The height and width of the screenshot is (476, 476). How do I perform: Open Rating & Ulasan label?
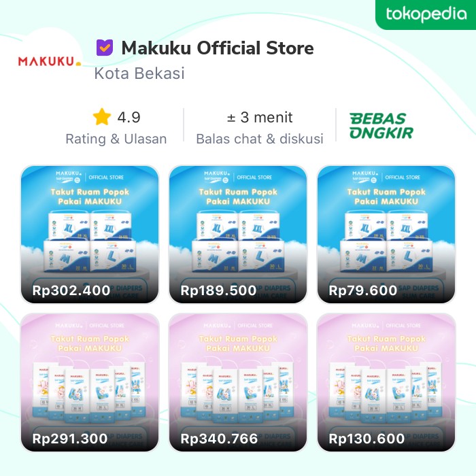pos(116,139)
